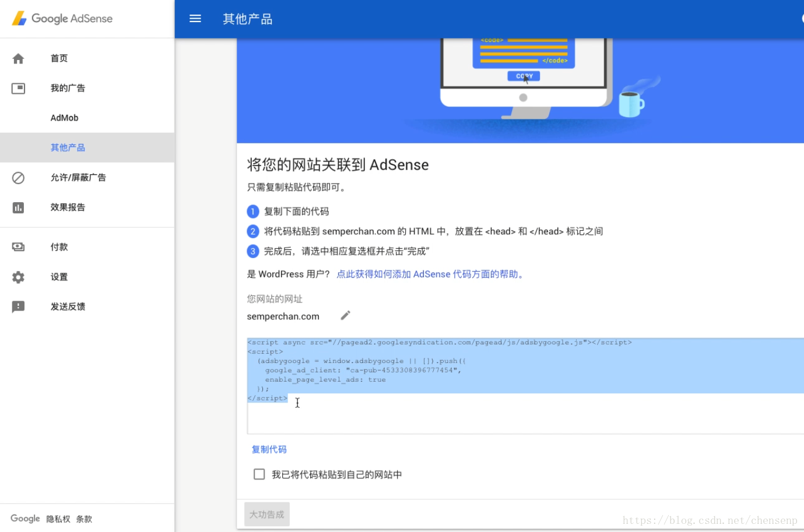Click the semperchan.com site address text
The width and height of the screenshot is (804, 532).
pos(283,316)
